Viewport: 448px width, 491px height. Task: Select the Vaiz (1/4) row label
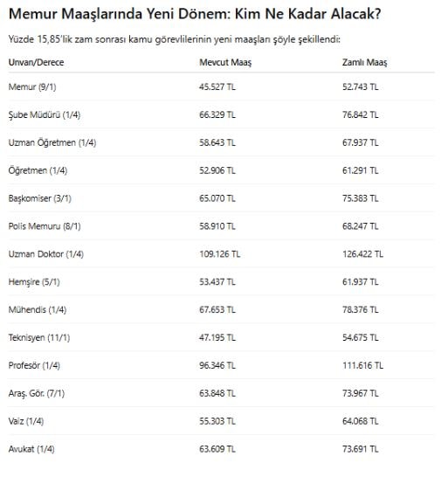(x=26, y=421)
